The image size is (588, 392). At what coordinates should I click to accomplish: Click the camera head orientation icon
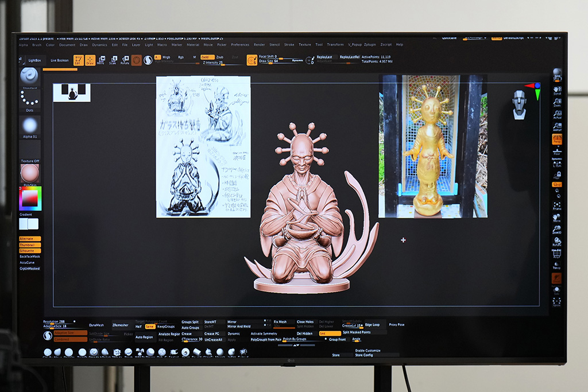tap(519, 104)
